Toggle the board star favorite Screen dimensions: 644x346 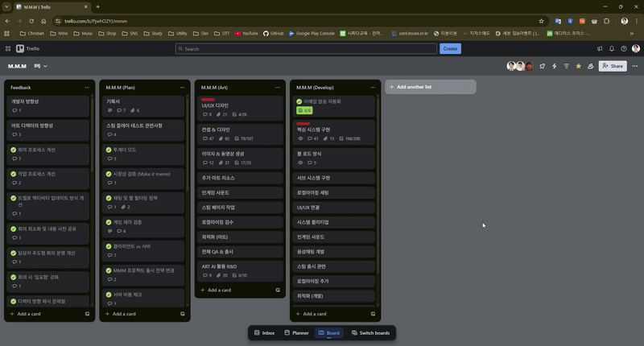[578, 66]
